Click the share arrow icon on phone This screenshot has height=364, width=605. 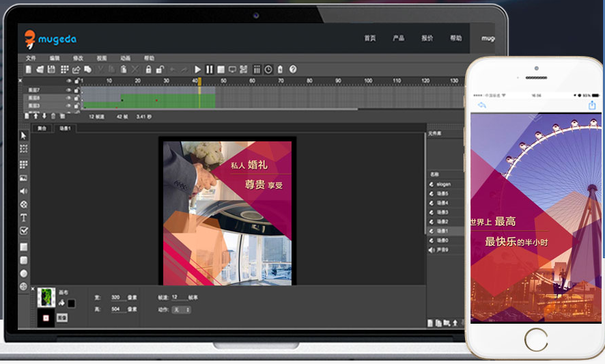592,105
